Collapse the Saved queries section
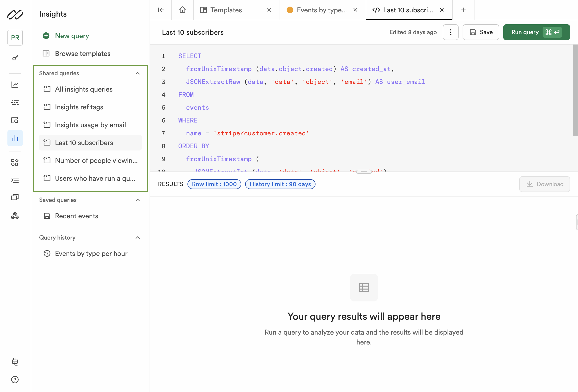This screenshot has height=392, width=578. tap(137, 200)
